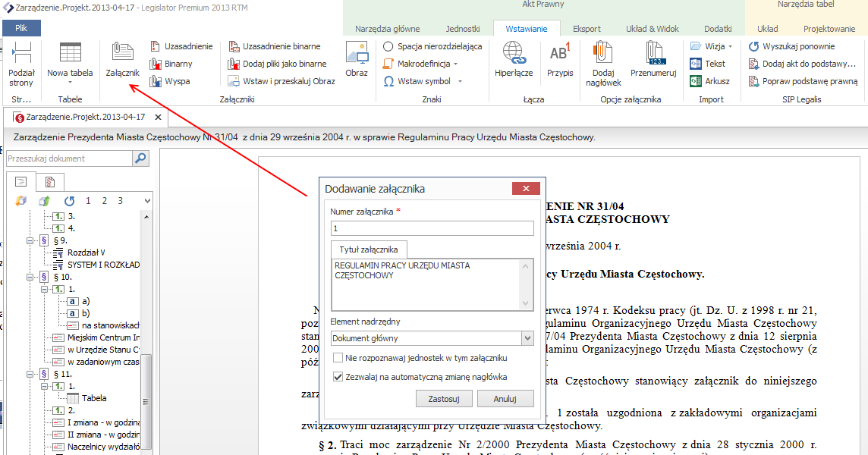Viewport: 868px width, 455px height.
Task: Close the Zarządzenie.Projekt.2013-04-17 document tab
Action: click(159, 118)
